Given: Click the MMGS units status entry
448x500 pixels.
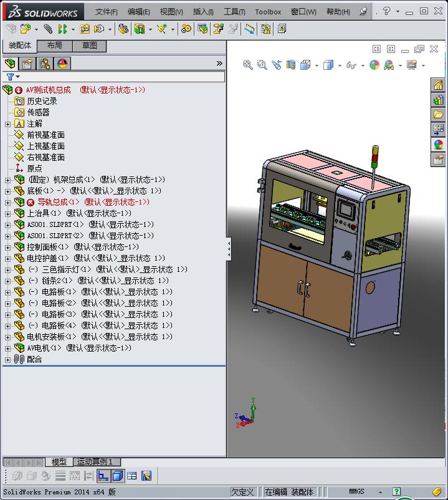Looking at the screenshot, I should (356, 491).
